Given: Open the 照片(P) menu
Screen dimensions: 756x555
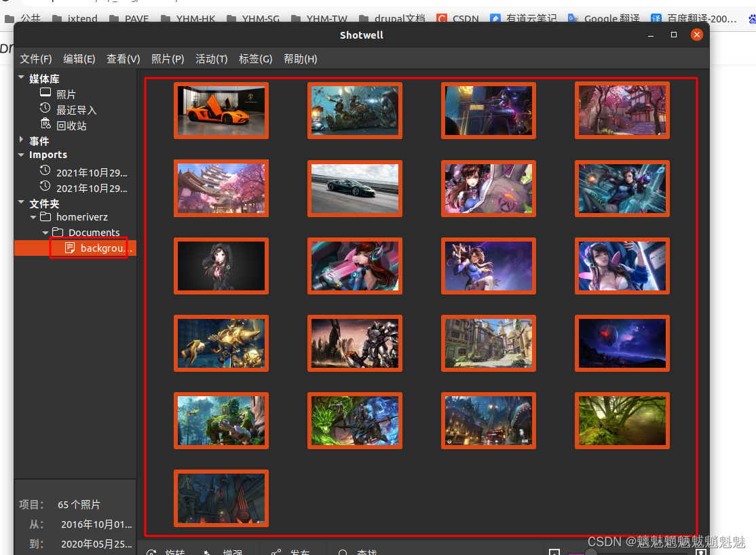Looking at the screenshot, I should pyautogui.click(x=168, y=59).
